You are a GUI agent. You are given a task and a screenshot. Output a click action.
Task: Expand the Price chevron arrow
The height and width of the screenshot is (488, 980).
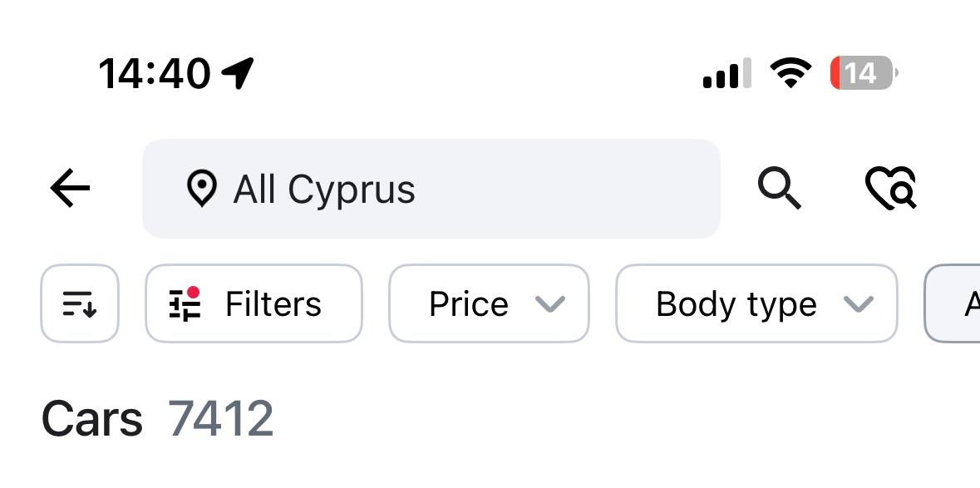coord(550,304)
